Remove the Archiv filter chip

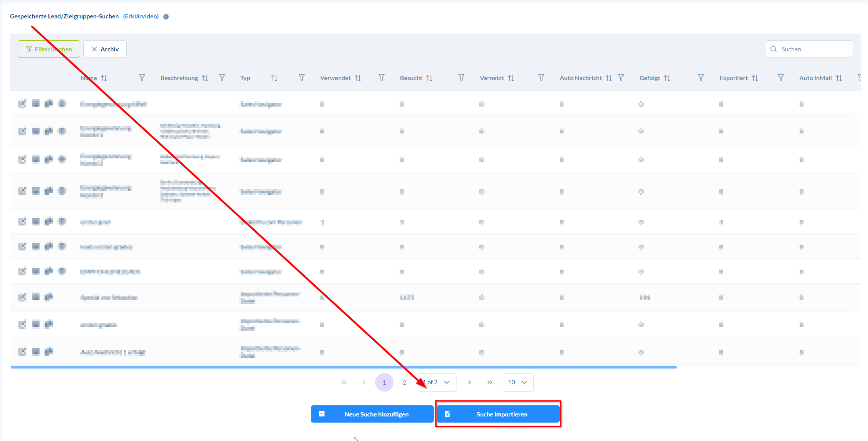coord(94,49)
